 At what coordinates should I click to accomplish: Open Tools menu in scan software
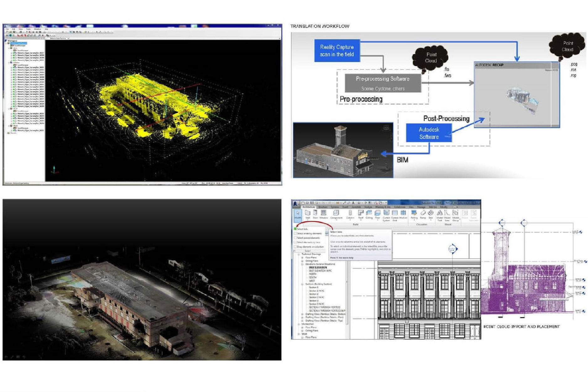click(29, 29)
